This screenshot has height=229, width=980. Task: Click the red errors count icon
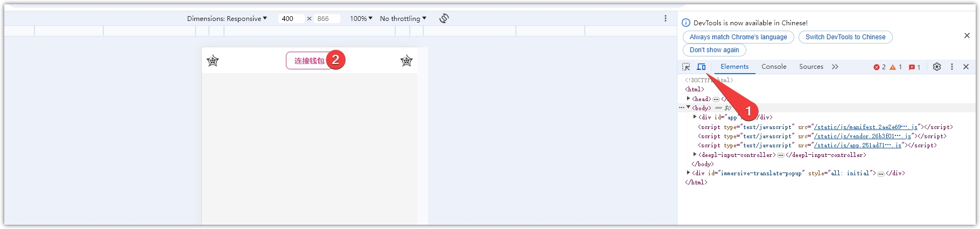pyautogui.click(x=879, y=67)
